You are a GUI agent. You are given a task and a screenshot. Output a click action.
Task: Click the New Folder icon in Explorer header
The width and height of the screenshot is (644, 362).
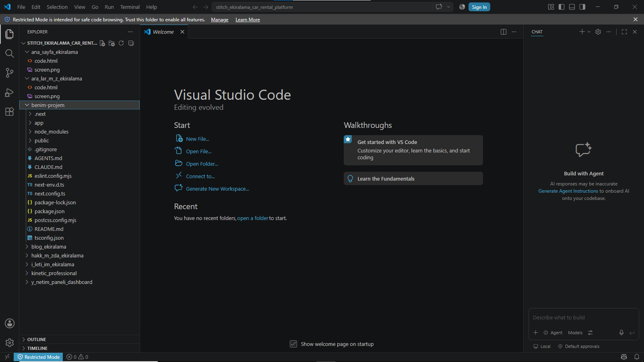pyautogui.click(x=111, y=43)
